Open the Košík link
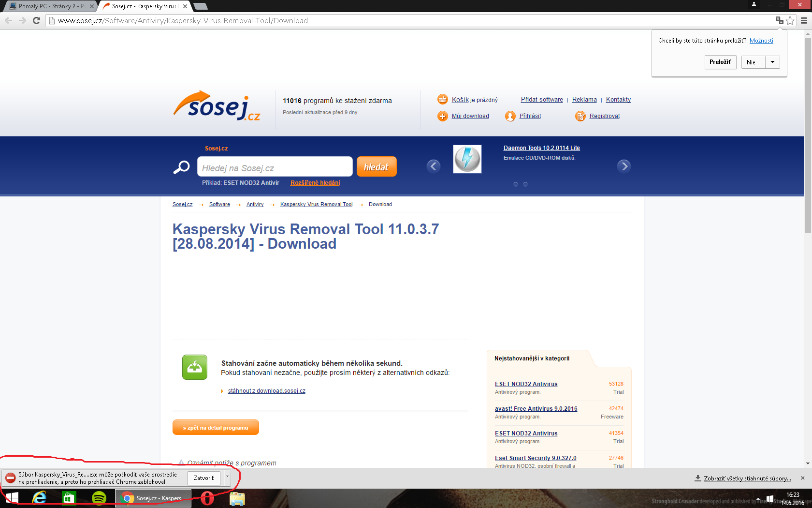The width and height of the screenshot is (812, 508). coord(460,100)
